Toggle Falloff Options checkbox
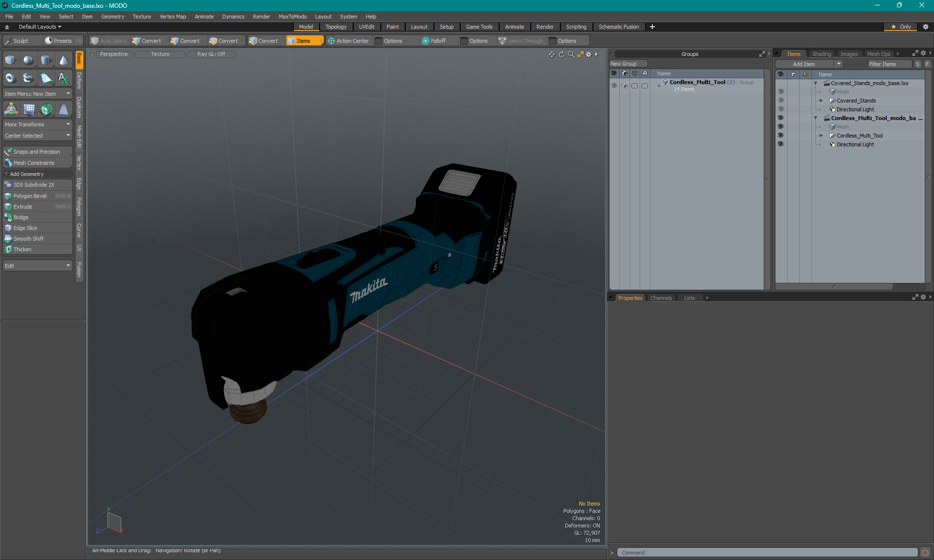Viewport: 934px width, 560px height. click(x=464, y=41)
